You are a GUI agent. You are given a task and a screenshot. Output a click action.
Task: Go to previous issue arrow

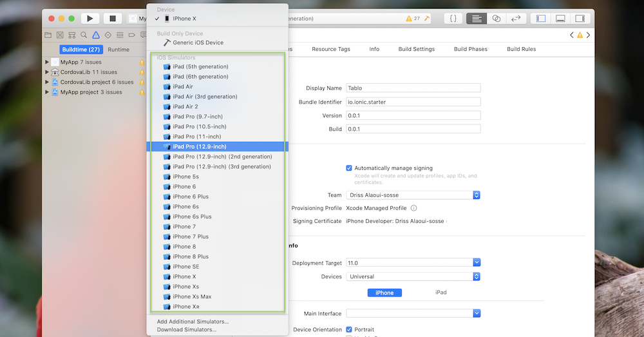point(572,35)
